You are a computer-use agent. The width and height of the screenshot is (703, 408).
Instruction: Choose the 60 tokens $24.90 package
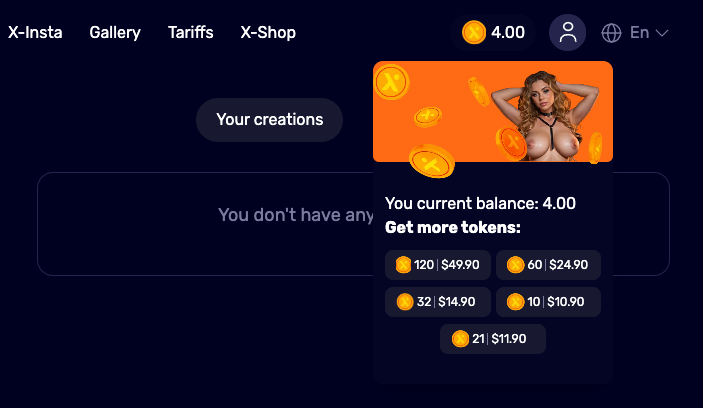pyautogui.click(x=548, y=265)
